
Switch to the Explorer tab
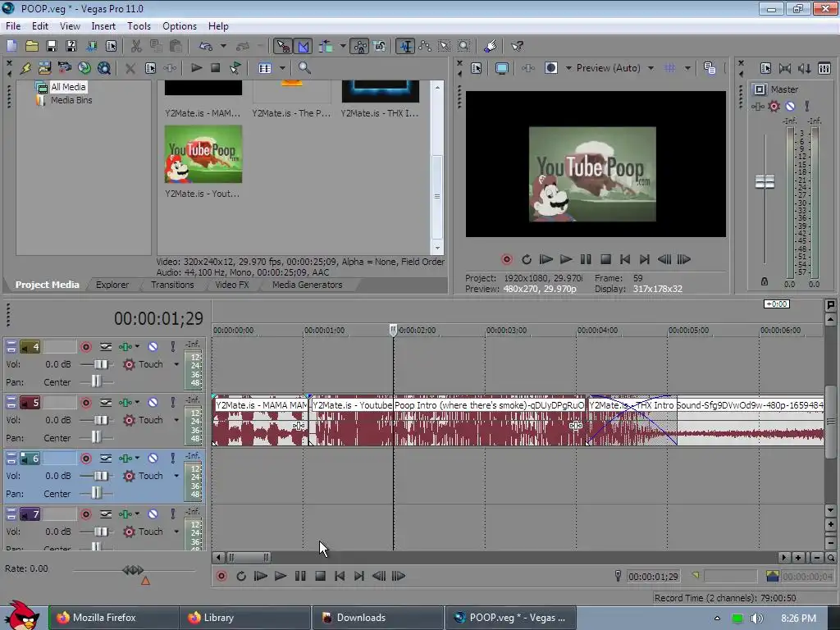112,285
